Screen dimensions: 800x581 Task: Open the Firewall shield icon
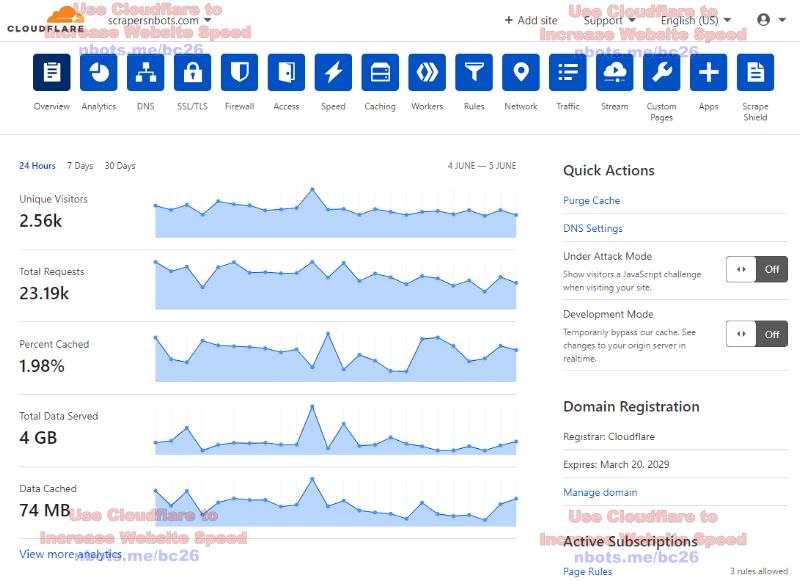click(x=239, y=72)
